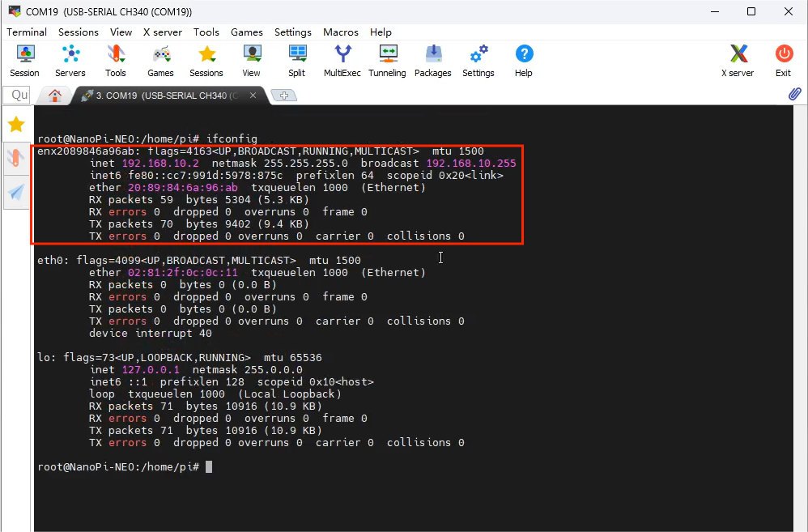Screen dimensions: 808x532
Task: Open the sidebar Tools knife icon
Action: point(16,158)
